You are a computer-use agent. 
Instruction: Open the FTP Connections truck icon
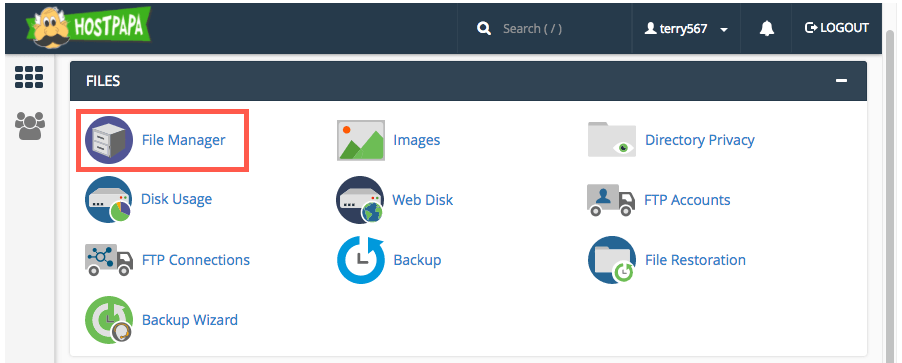(109, 259)
